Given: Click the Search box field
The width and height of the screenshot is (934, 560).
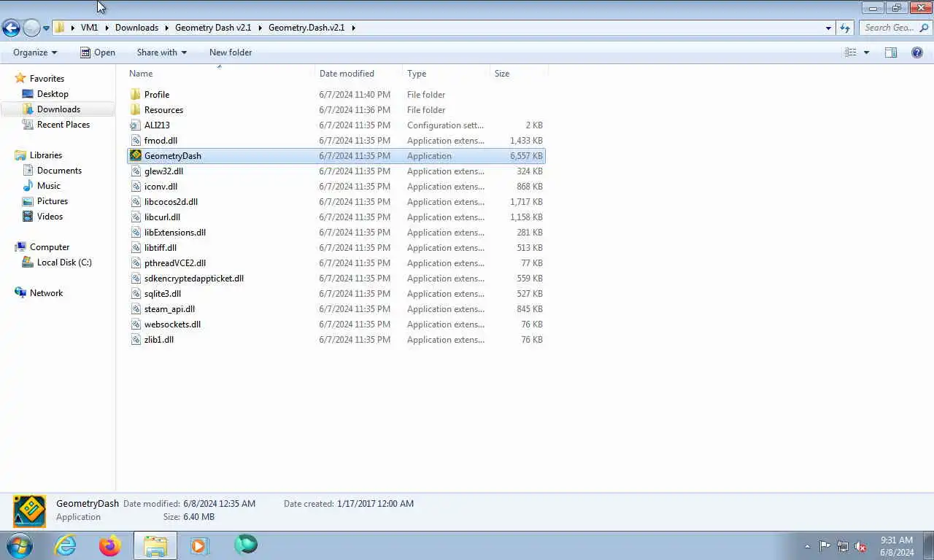Looking at the screenshot, I should (895, 28).
